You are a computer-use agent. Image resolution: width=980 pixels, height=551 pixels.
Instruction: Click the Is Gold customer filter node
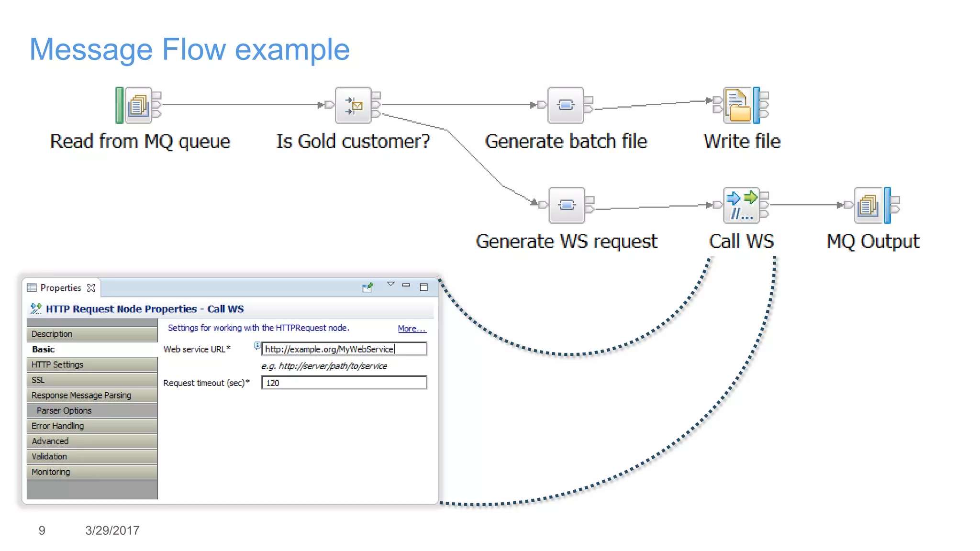click(354, 105)
